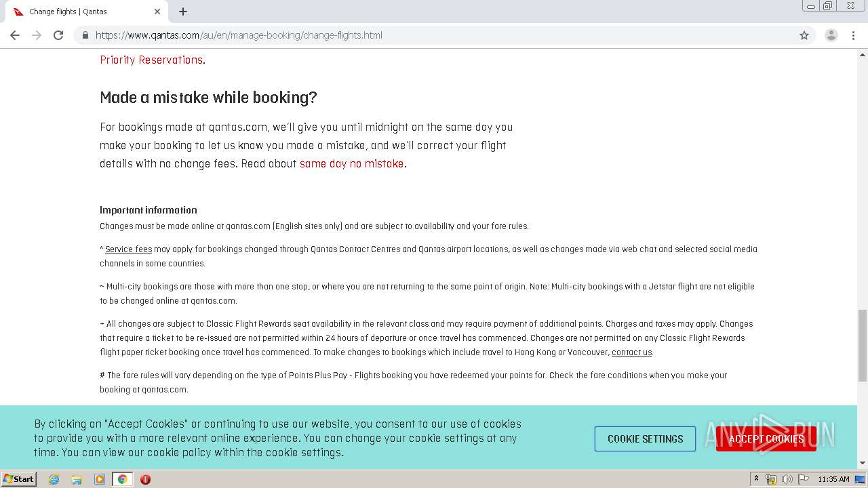Click the 11:35 AM taskbar clock

click(833, 479)
